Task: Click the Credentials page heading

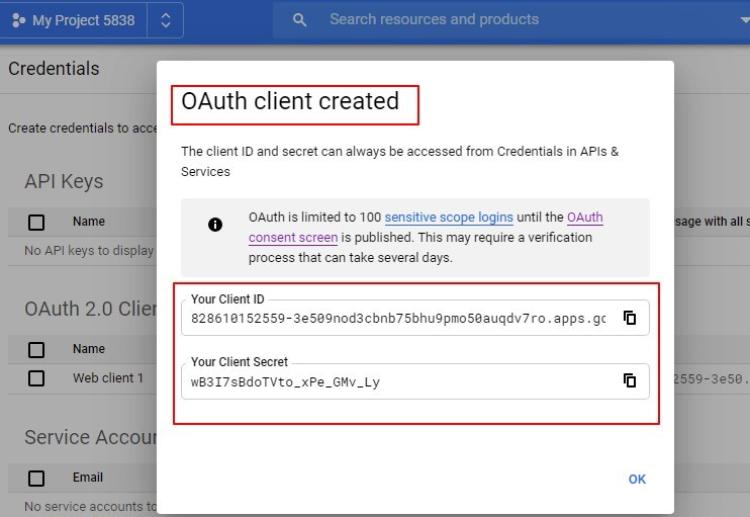Action: (54, 69)
